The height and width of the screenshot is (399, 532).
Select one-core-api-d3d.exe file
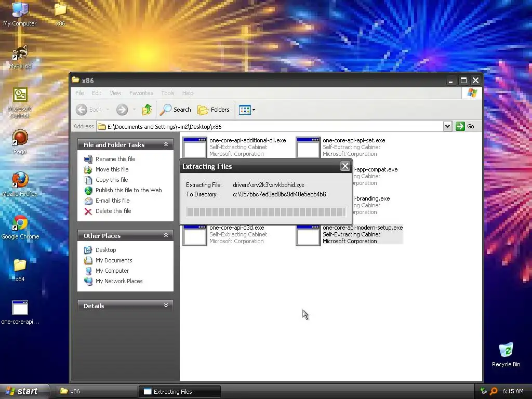[x=225, y=235]
